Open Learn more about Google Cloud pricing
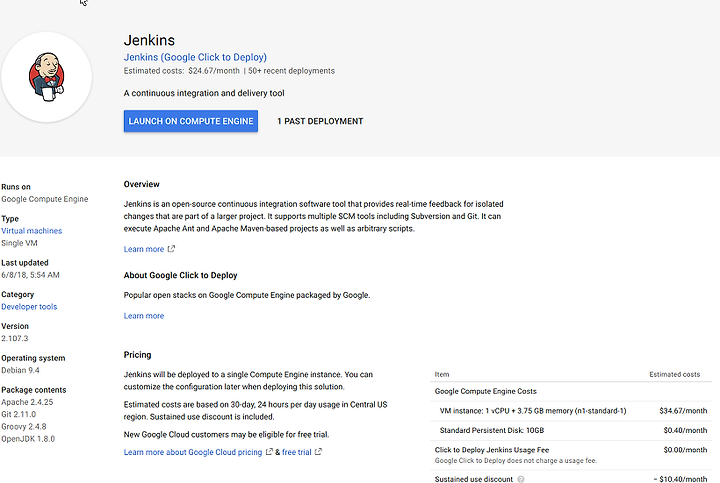Viewport: 720px width, 483px height. point(193,452)
